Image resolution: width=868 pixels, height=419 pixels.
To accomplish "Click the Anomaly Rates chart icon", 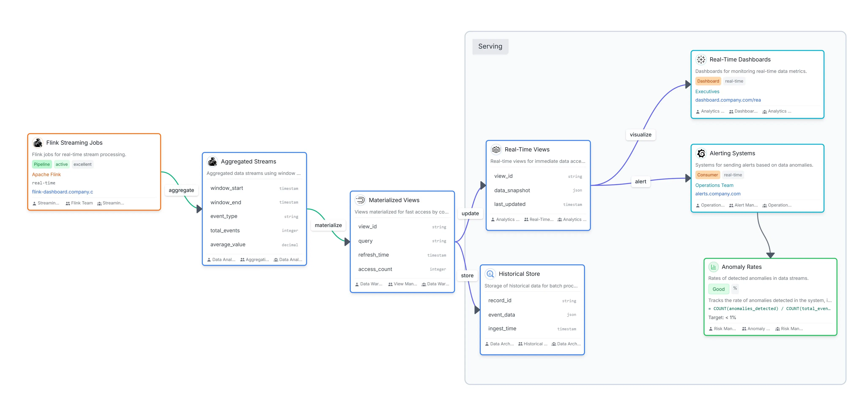I will tap(713, 267).
